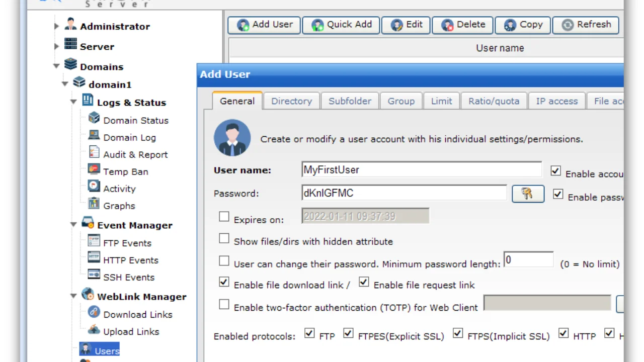Click the Minimum password length field
644x362 pixels.
pos(528,260)
